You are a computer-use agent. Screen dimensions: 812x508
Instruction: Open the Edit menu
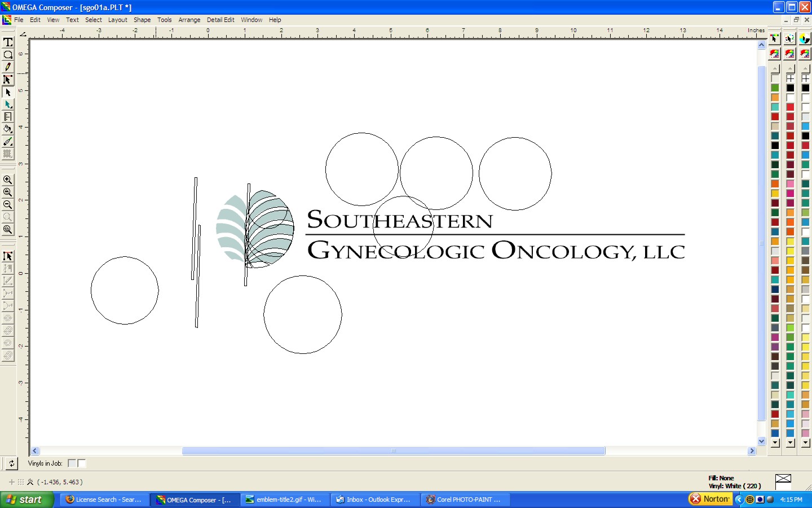(x=35, y=20)
